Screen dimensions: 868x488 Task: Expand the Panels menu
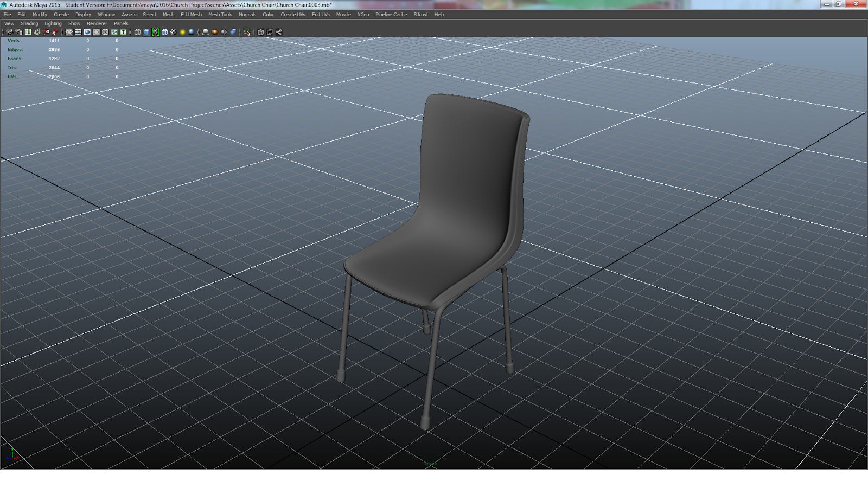121,24
